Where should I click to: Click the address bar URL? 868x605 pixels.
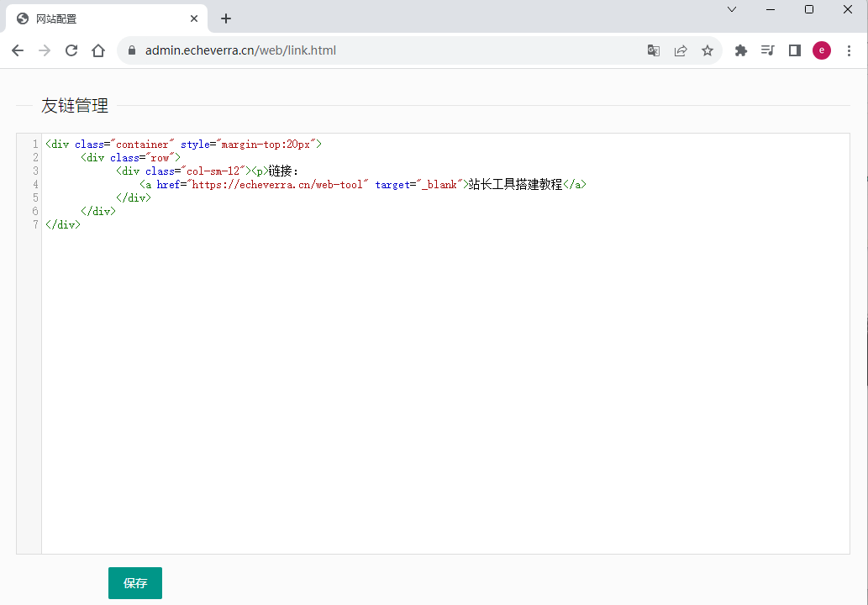coord(241,50)
